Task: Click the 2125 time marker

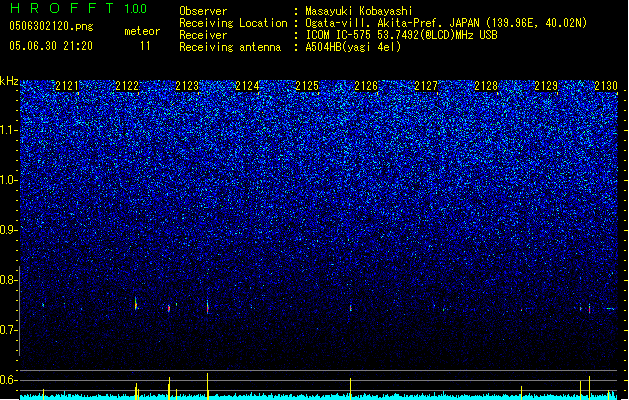Action: click(307, 86)
